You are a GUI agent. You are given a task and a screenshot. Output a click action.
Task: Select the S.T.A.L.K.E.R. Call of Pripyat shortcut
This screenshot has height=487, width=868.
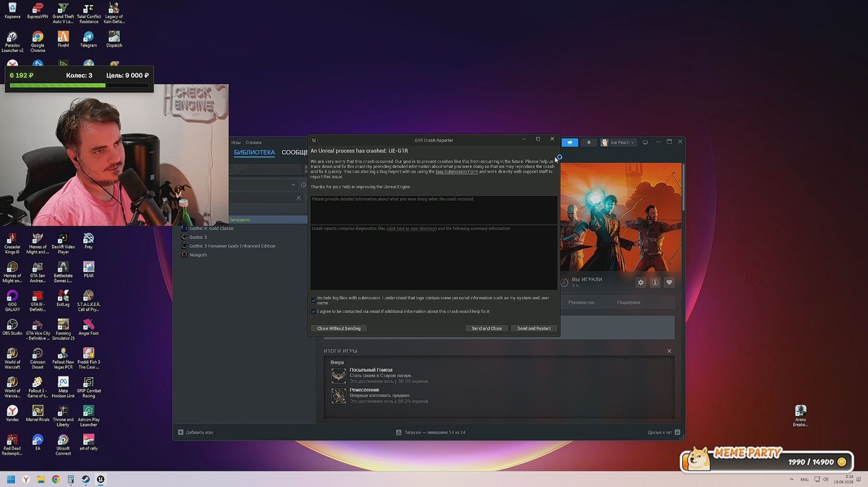[x=89, y=301]
